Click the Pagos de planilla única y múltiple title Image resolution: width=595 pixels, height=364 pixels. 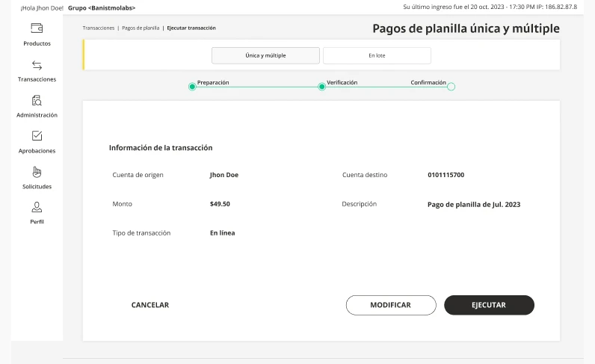point(466,29)
